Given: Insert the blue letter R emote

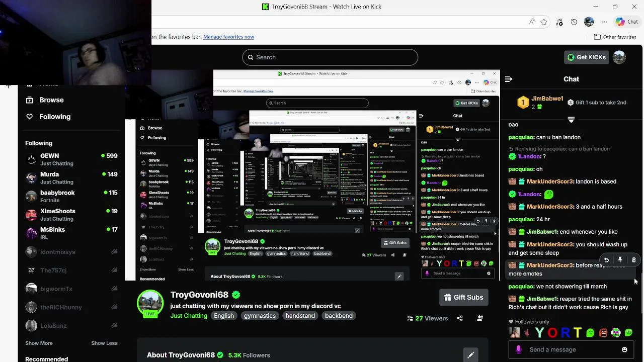Looking at the screenshot, I should [x=565, y=333].
